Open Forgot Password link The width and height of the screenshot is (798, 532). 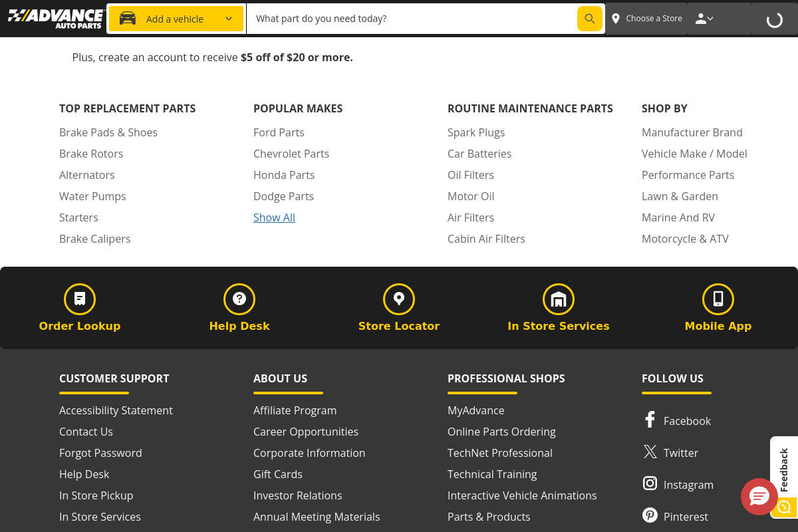(100, 453)
